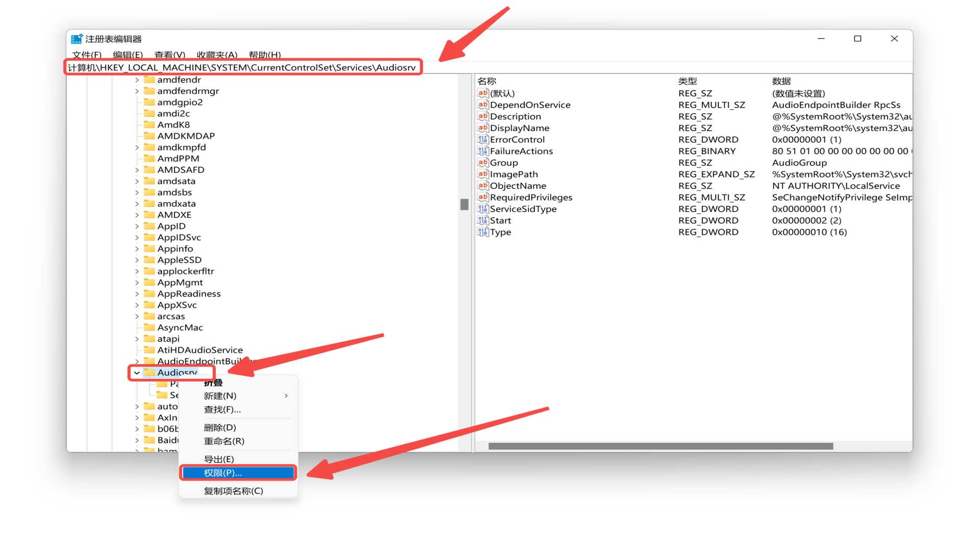Choose 导出(E) from context menu

[x=218, y=459]
